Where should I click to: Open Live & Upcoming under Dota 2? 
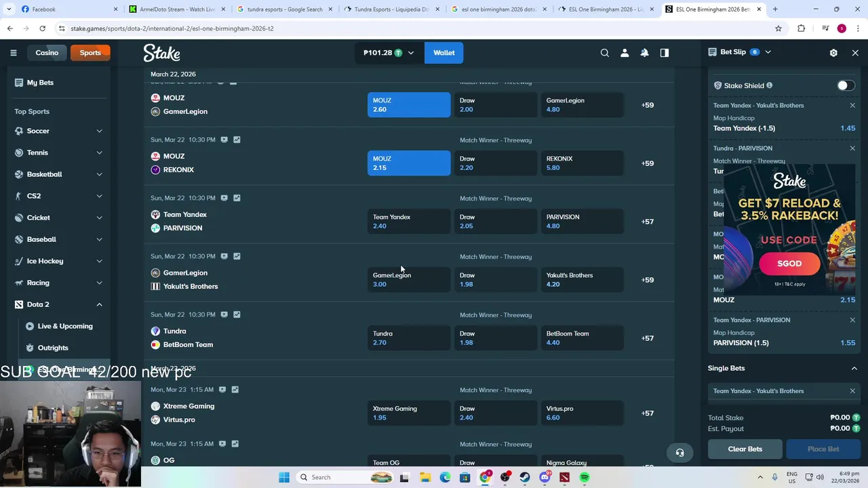click(x=65, y=326)
